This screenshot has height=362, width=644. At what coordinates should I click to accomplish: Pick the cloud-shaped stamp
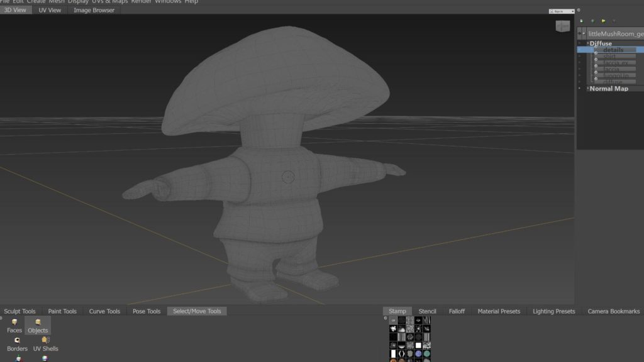402,329
